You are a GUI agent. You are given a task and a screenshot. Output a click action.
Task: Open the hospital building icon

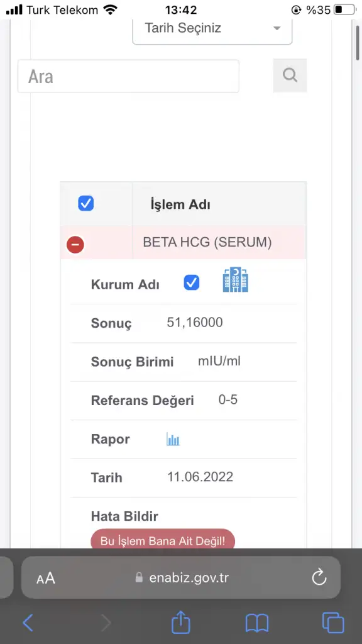[236, 280]
